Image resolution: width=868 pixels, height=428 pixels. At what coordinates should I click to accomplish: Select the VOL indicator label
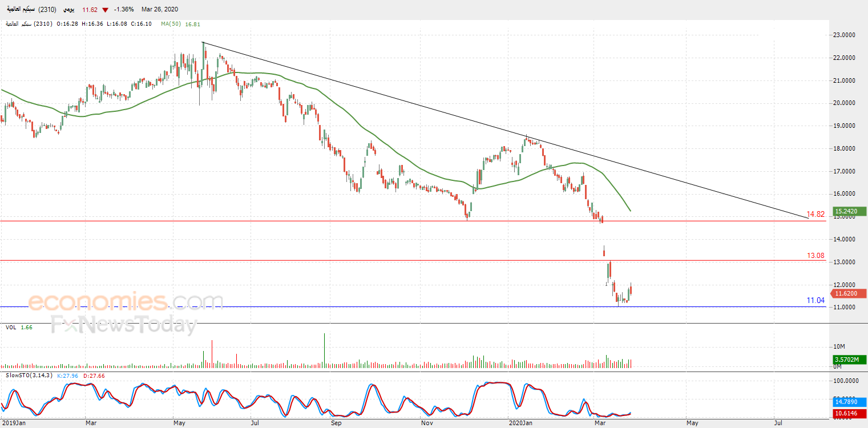pos(11,327)
